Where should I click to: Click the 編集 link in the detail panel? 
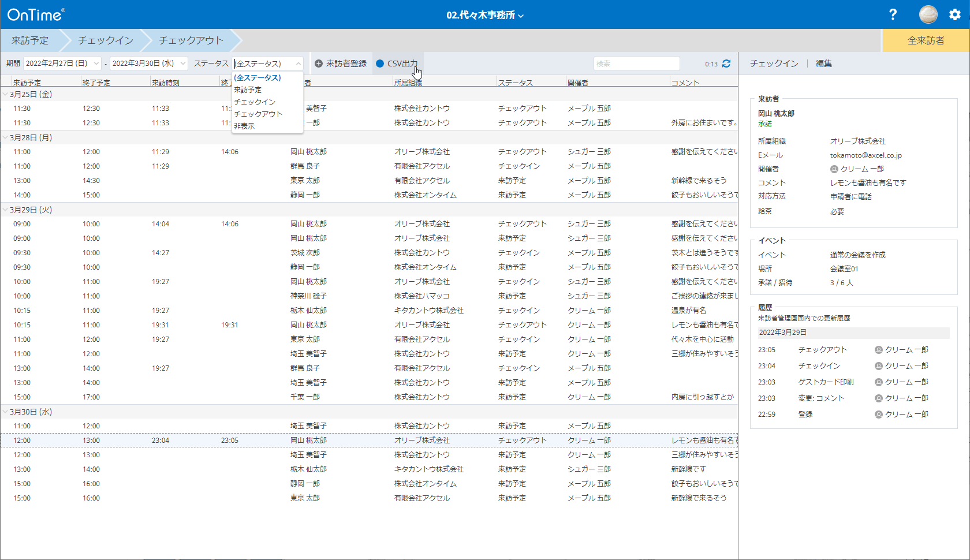tap(823, 64)
